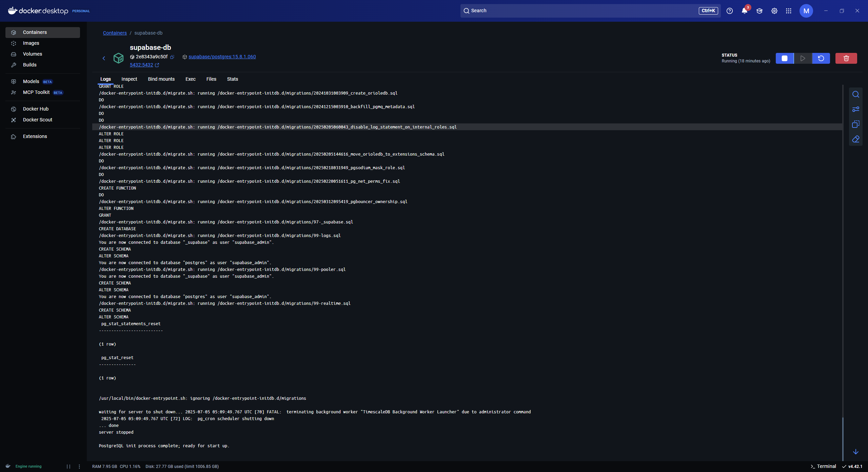Switch to the Logs tab
This screenshot has width=868, height=472.
(105, 79)
